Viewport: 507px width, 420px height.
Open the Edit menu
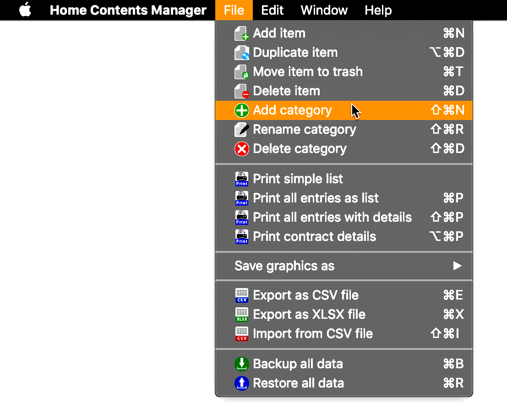[x=272, y=10]
